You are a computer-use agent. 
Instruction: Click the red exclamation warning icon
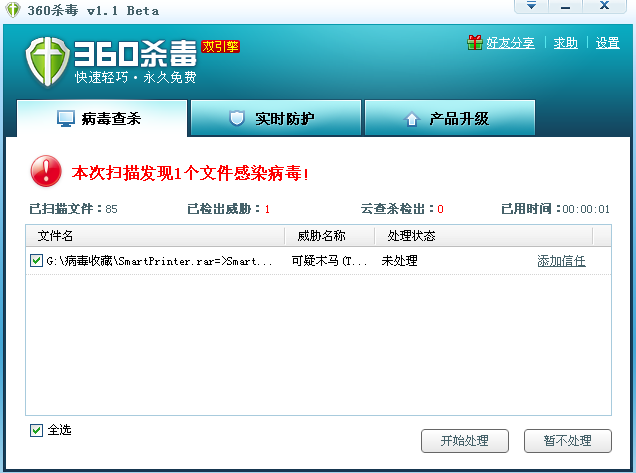tap(46, 171)
